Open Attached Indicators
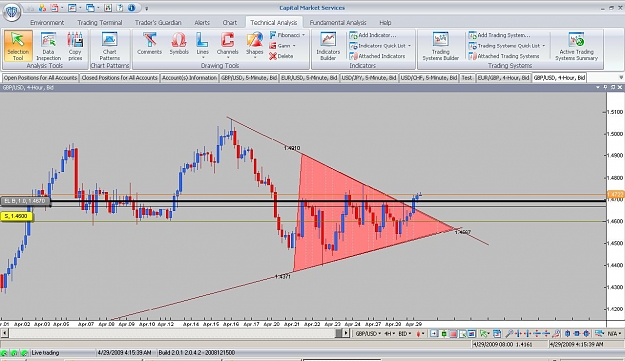625x361 pixels. click(x=377, y=56)
